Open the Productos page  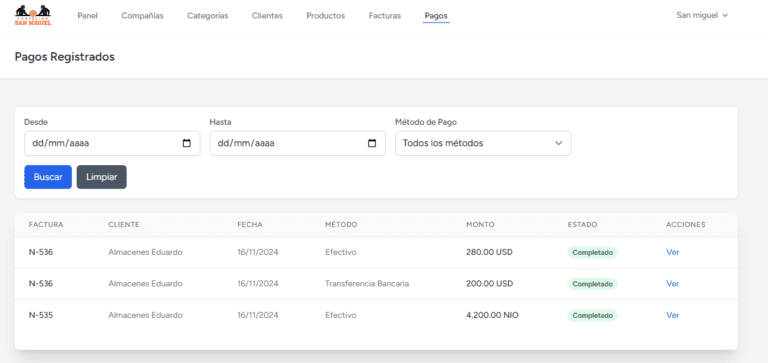point(326,16)
